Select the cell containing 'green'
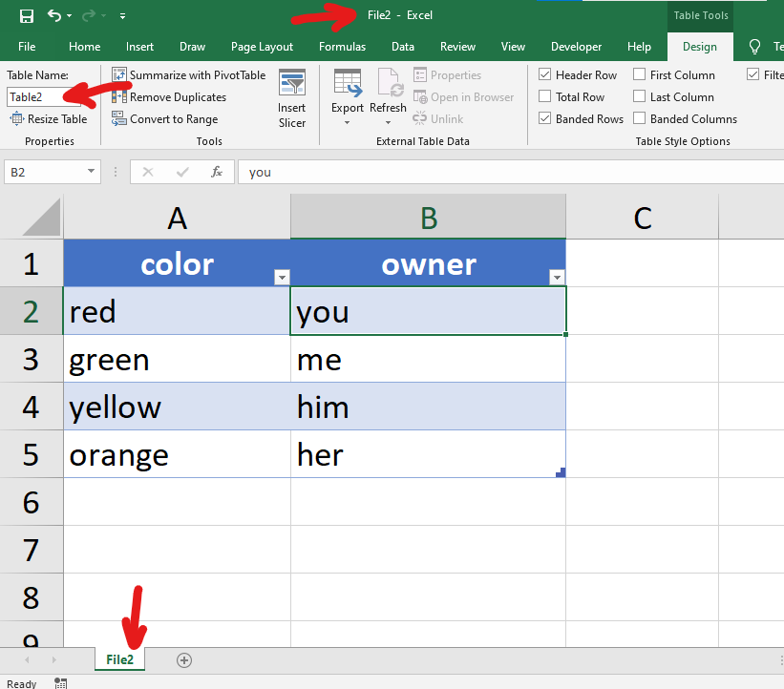Screen dimensions: 784x689 pyautogui.click(x=177, y=359)
